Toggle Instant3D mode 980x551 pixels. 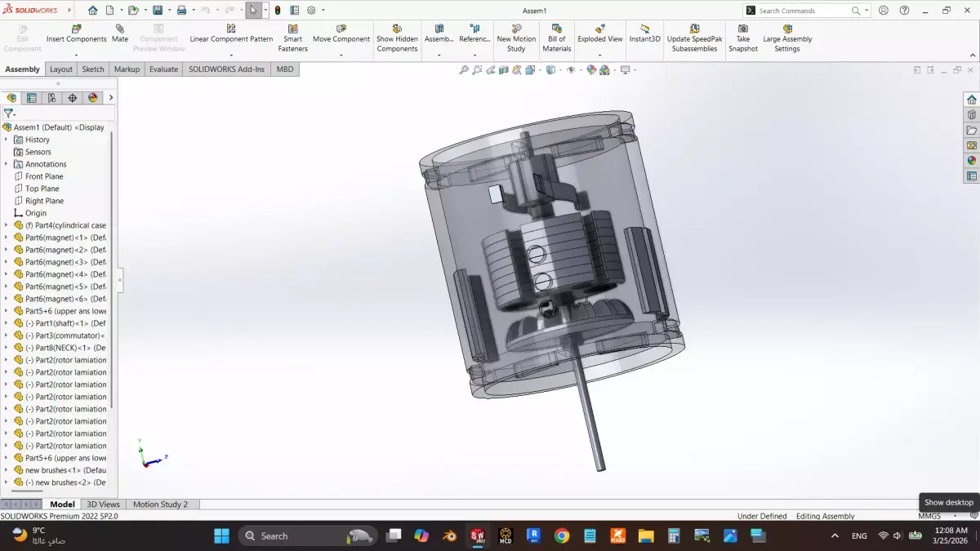pos(644,34)
